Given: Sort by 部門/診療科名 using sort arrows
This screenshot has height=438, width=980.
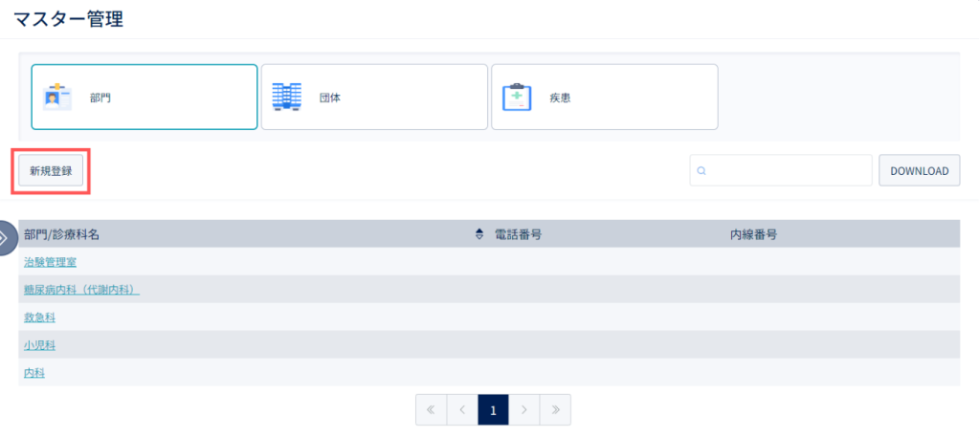Looking at the screenshot, I should coord(479,234).
